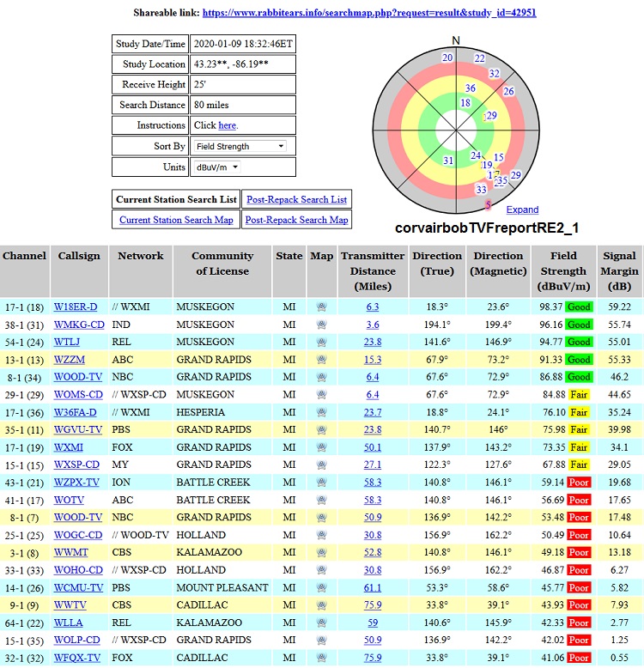This screenshot has height=668, width=644.
Task: Open the Post-Repack Search Map
Action: point(296,220)
